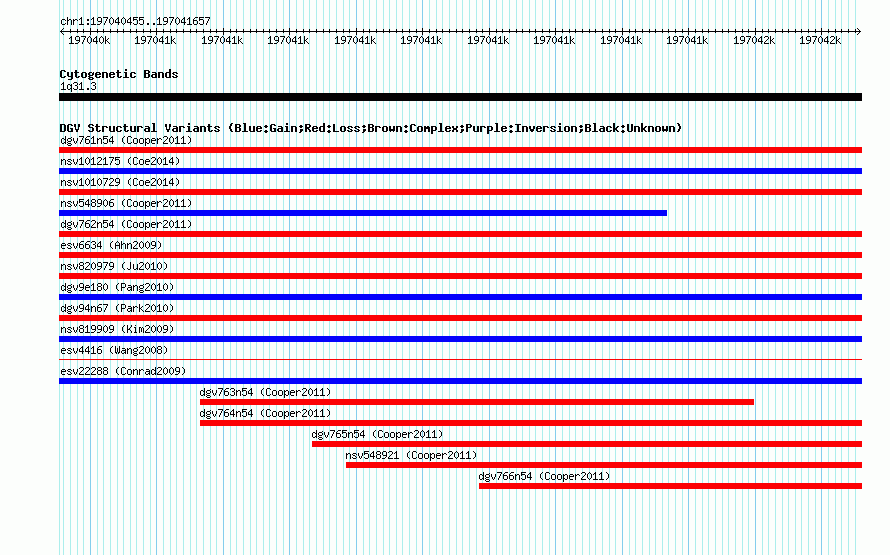
Task: Click the chr1:197040455..197041657 region label
Action: pyautogui.click(x=135, y=21)
